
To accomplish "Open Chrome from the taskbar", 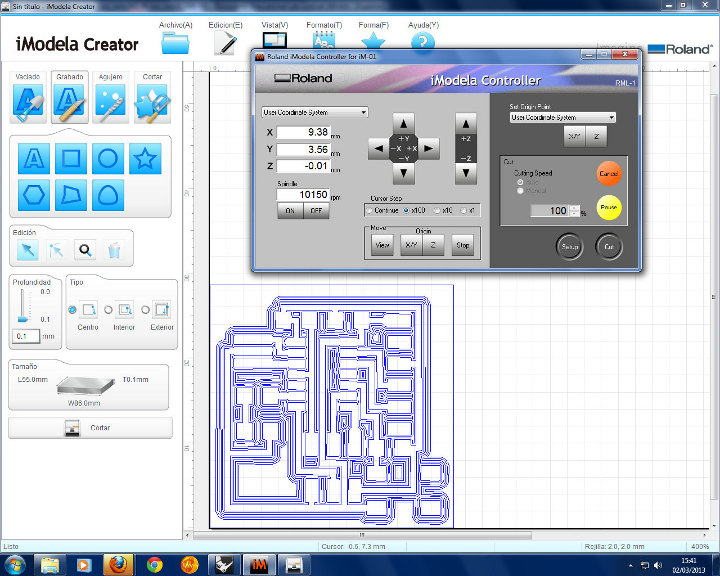I will pyautogui.click(x=155, y=565).
